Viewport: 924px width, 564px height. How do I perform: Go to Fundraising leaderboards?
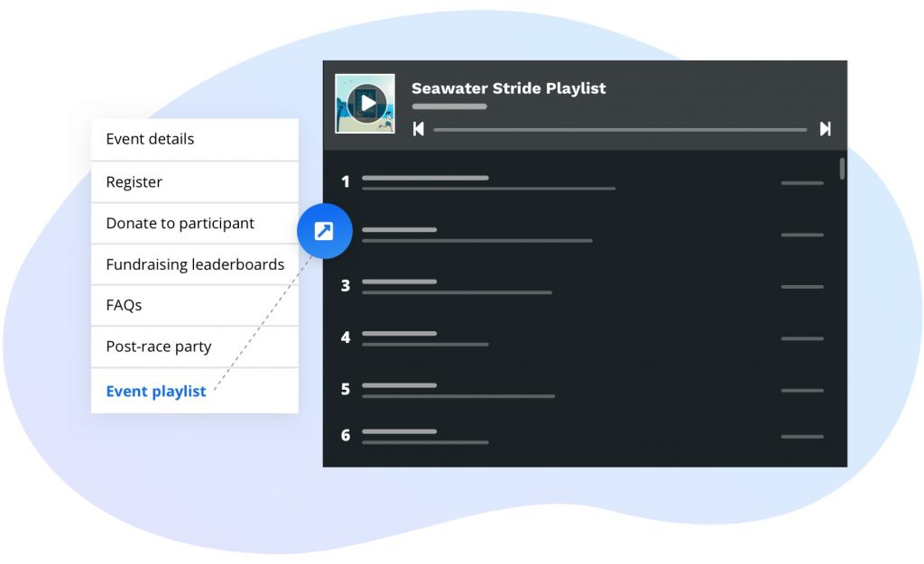pyautogui.click(x=195, y=265)
